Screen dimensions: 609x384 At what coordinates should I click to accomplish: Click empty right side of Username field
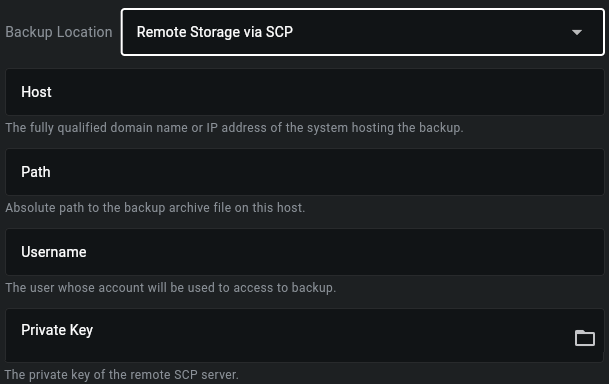(x=466, y=252)
